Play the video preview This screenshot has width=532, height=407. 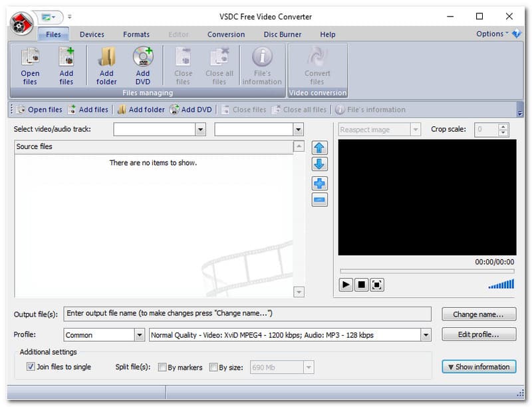(x=346, y=285)
